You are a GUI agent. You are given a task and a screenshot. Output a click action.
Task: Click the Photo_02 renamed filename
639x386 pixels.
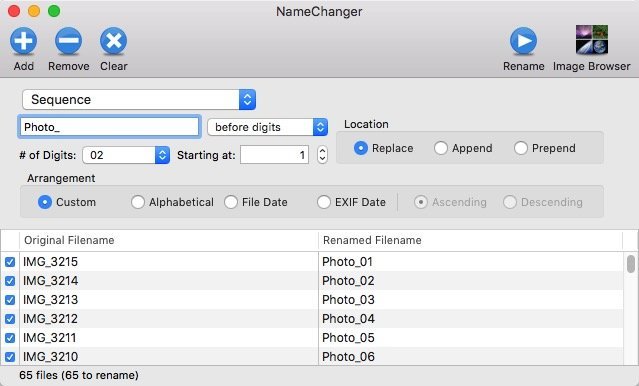click(x=348, y=281)
